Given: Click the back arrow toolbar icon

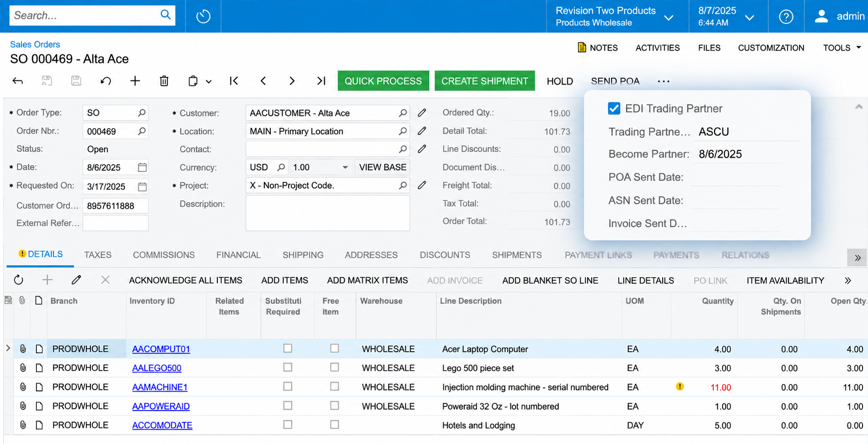Looking at the screenshot, I should click(x=18, y=81).
